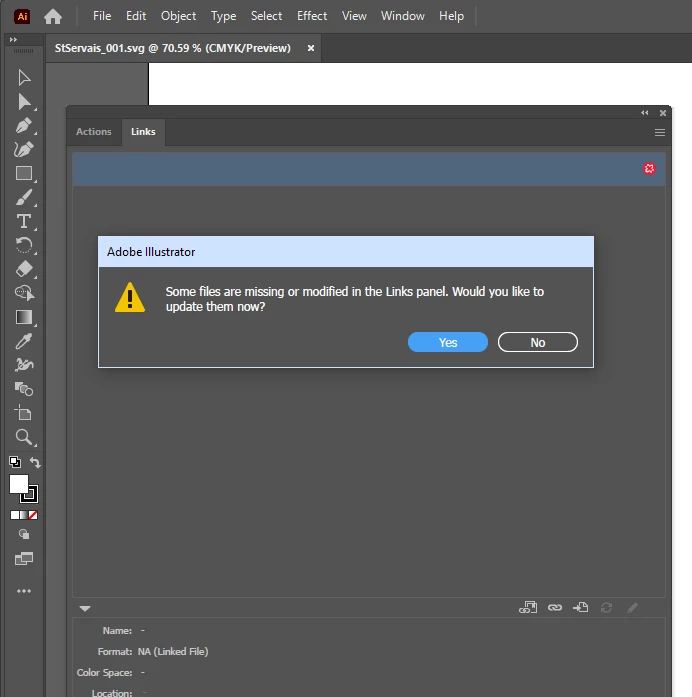Select the Type tool

coord(24,221)
